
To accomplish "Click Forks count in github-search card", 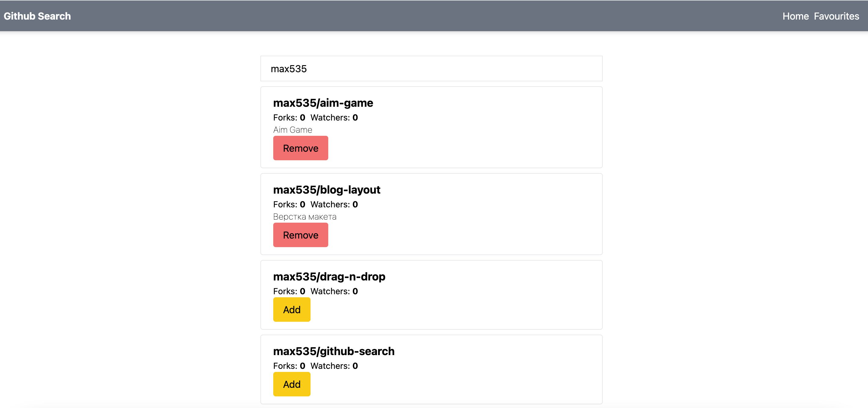I will (x=289, y=366).
